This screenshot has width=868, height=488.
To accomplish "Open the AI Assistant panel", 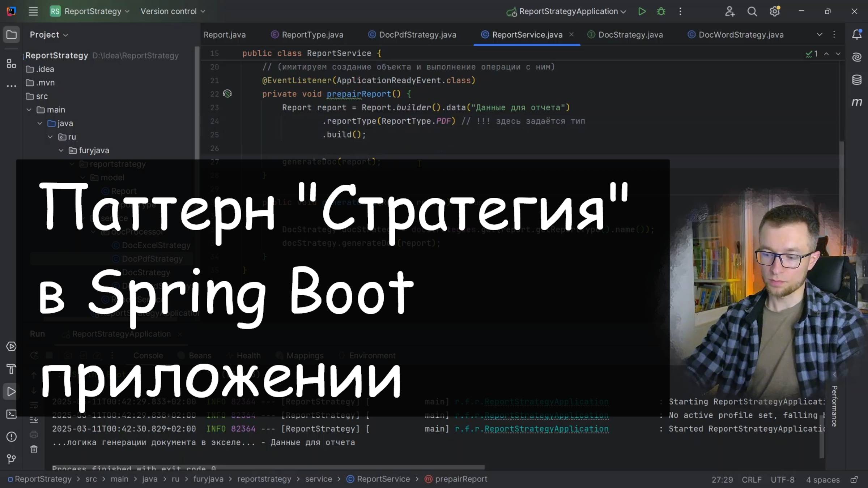I will coord(857,57).
